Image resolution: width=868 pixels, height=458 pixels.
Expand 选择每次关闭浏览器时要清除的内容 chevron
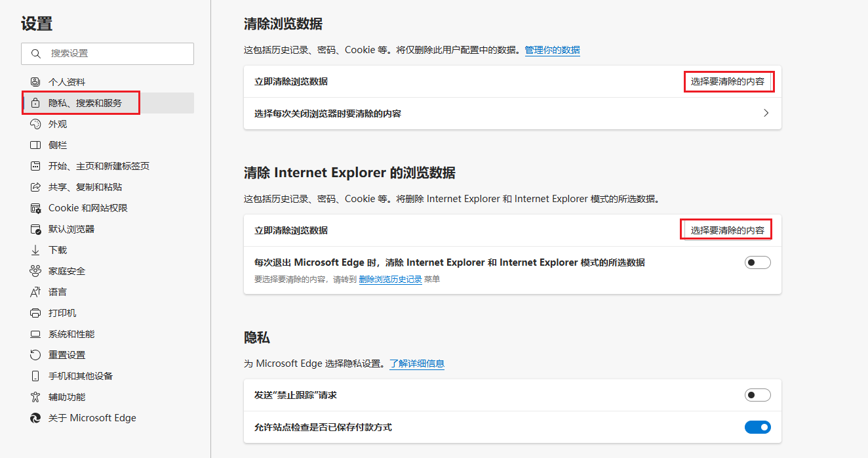(766, 113)
